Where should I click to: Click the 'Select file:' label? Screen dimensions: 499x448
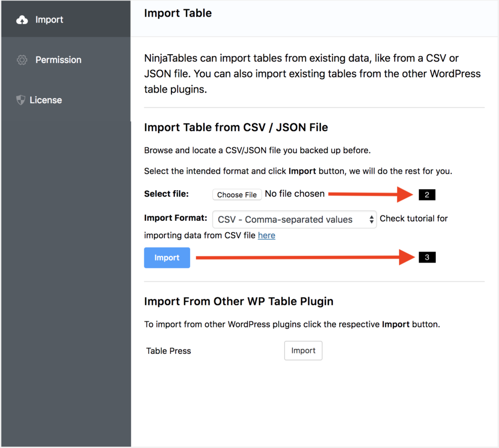point(167,194)
